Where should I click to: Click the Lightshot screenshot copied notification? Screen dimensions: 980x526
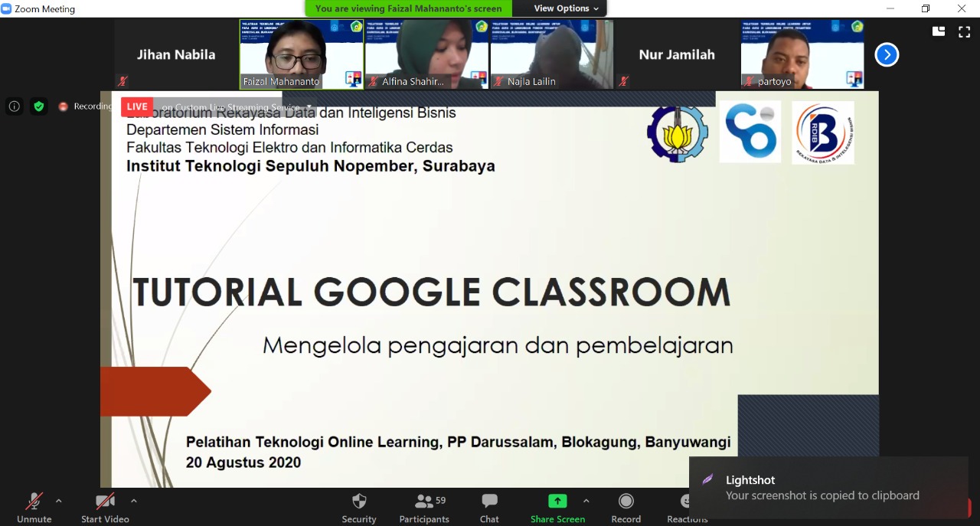tap(828, 488)
